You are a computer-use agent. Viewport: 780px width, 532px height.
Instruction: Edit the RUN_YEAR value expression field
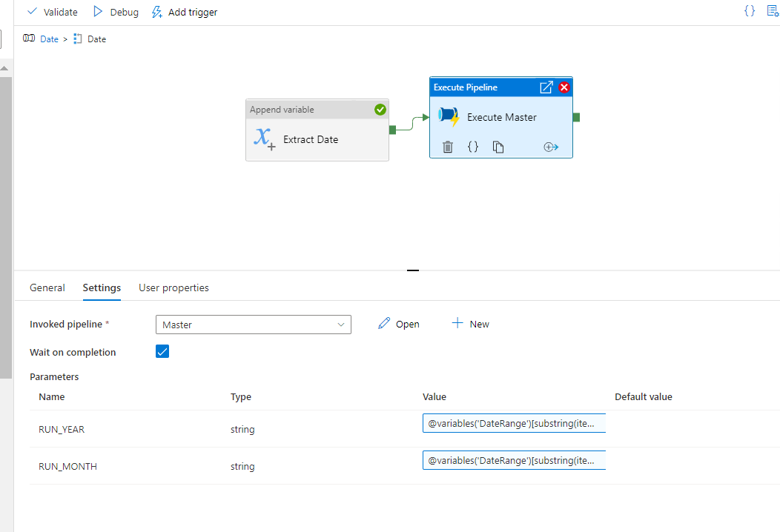pos(514,423)
